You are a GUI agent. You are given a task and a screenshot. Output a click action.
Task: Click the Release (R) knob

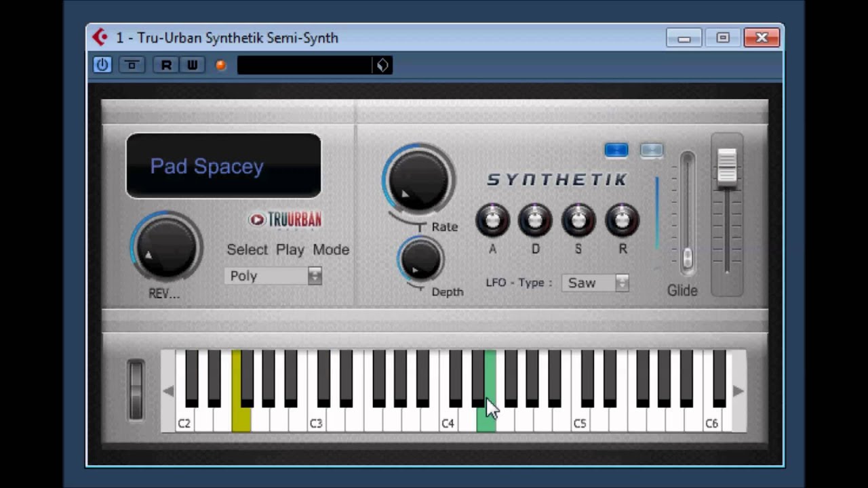click(x=622, y=220)
